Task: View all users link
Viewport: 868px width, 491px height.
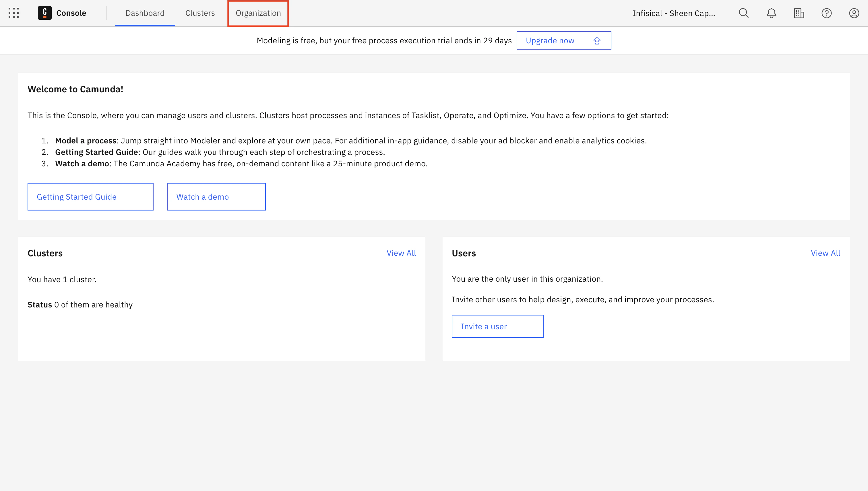Action: pyautogui.click(x=826, y=253)
